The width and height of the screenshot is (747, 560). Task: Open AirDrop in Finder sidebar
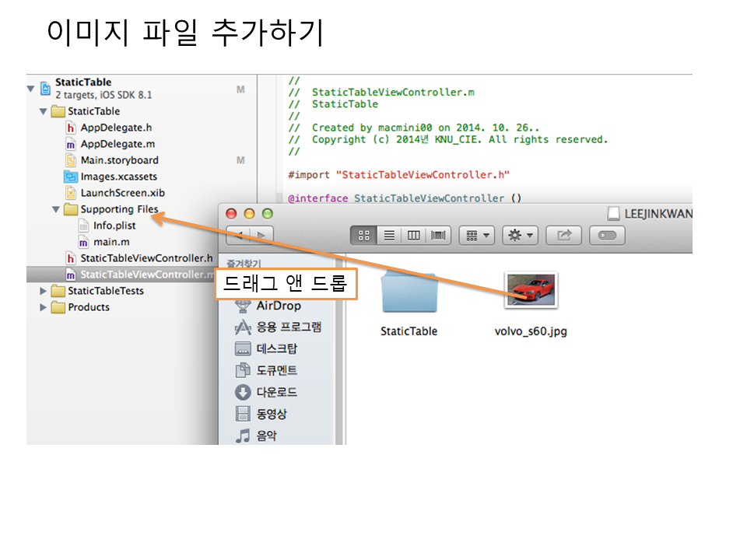pos(278,306)
